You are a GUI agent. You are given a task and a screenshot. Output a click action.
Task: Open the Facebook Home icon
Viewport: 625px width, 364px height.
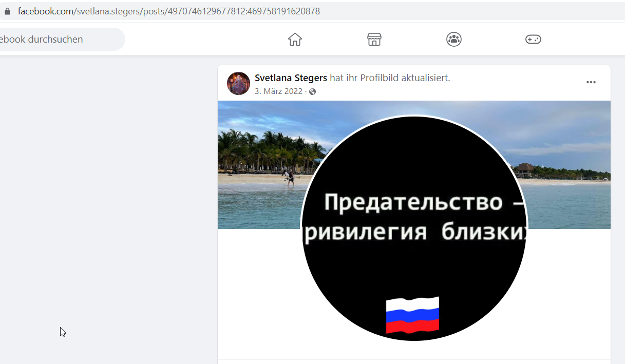click(295, 40)
